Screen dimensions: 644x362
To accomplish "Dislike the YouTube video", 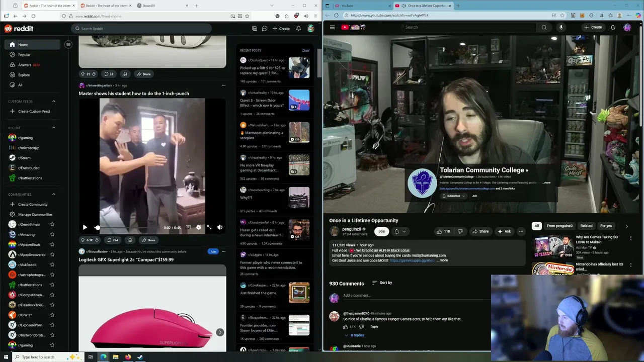I will click(460, 231).
